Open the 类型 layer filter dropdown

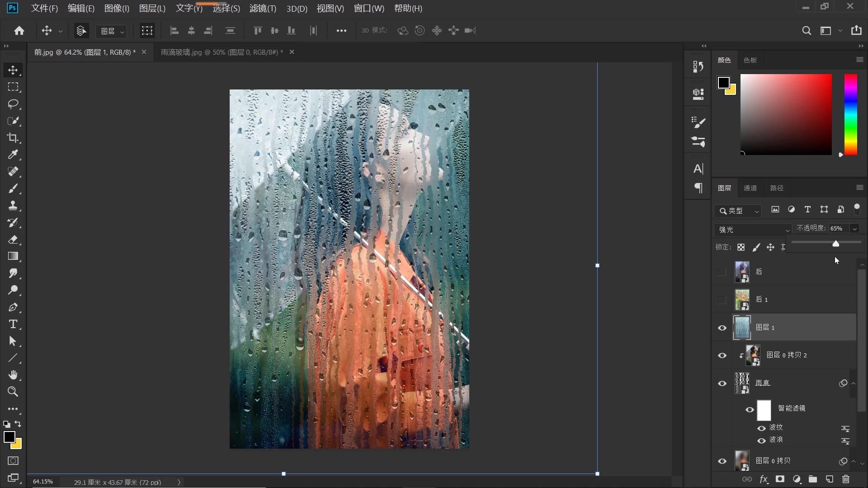738,211
